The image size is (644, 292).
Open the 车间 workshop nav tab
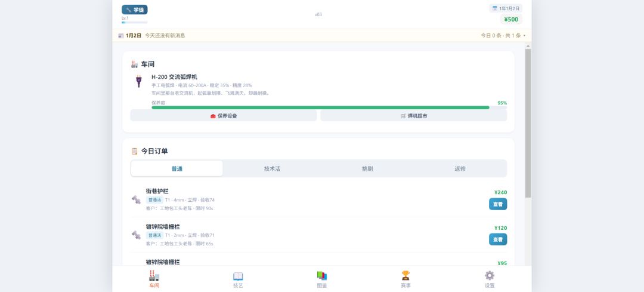pos(154,279)
